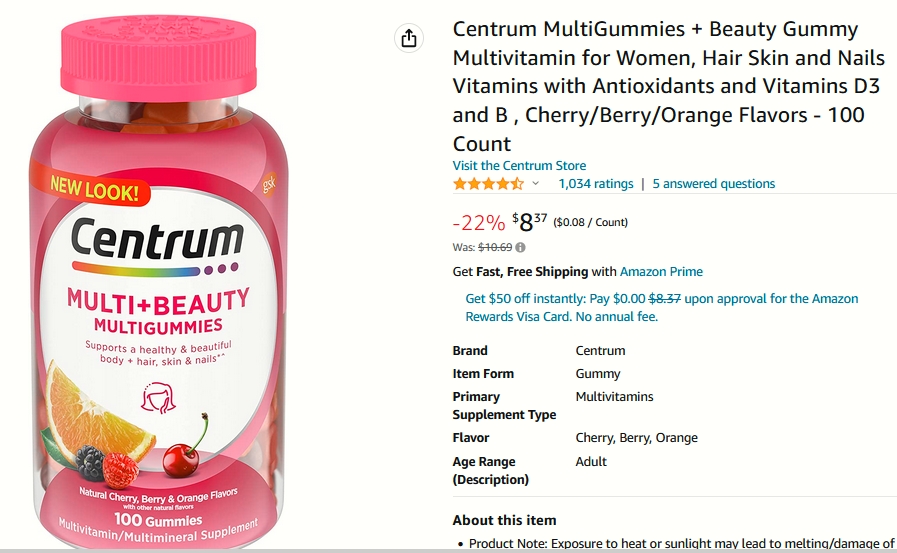Open the 5 answered questions link

(713, 184)
